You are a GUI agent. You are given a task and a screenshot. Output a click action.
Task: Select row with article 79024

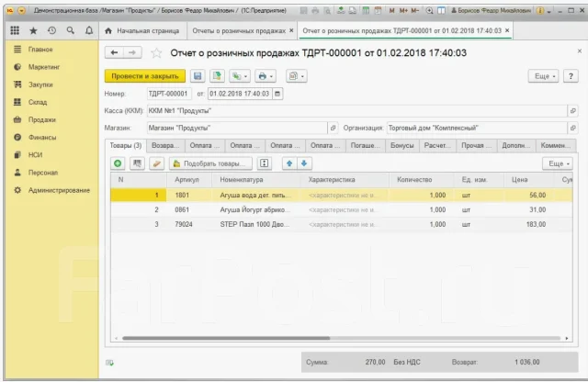(x=341, y=224)
